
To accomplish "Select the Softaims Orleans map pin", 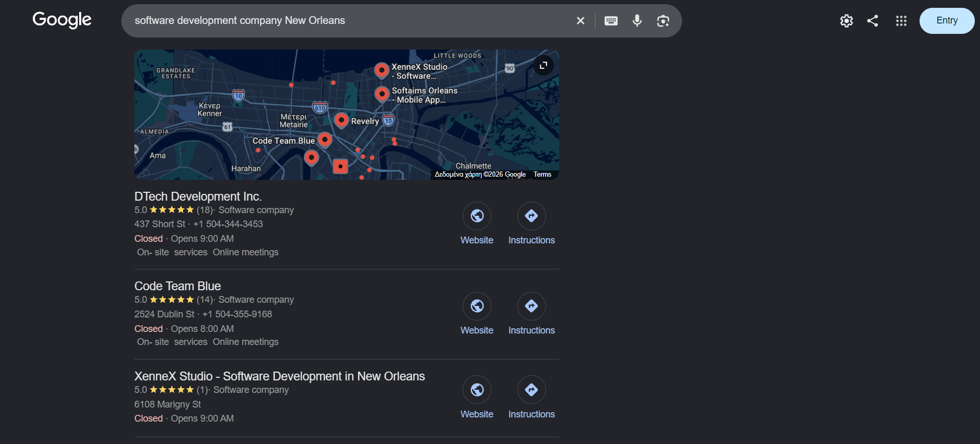I will point(382,94).
